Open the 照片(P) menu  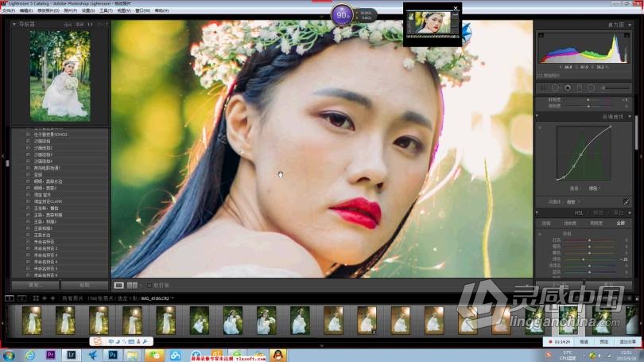(x=70, y=10)
